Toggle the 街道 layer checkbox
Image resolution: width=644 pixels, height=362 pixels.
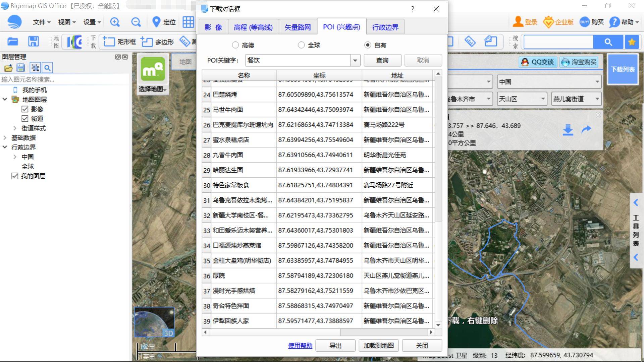[25, 119]
